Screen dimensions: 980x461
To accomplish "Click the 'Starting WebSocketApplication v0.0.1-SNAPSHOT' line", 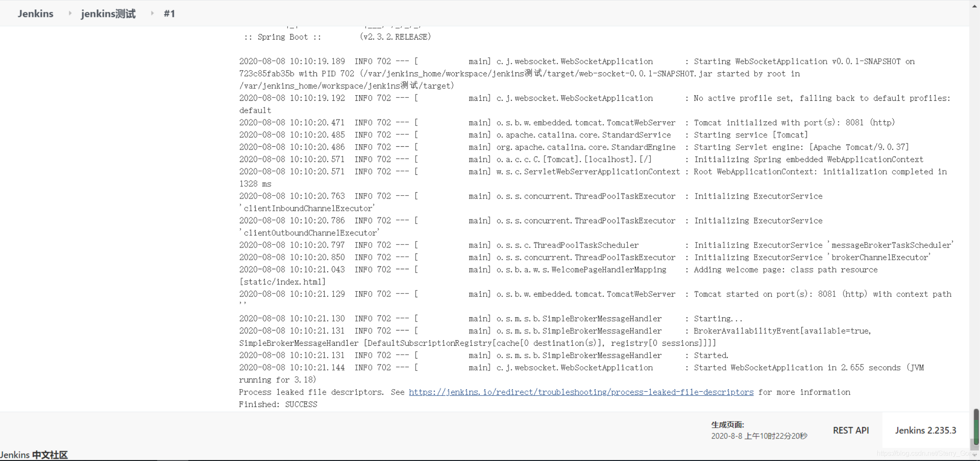I will point(577,62).
